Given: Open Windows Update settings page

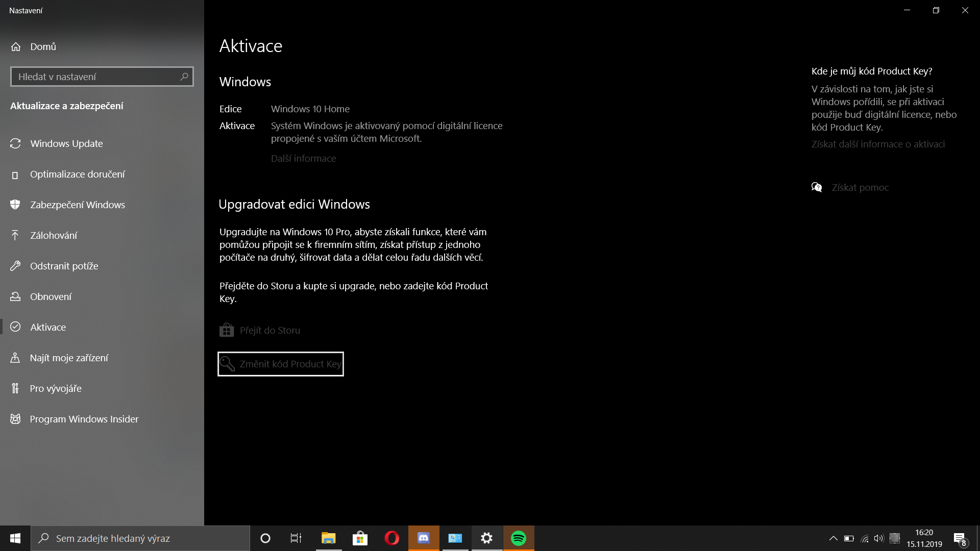Looking at the screenshot, I should [x=66, y=144].
